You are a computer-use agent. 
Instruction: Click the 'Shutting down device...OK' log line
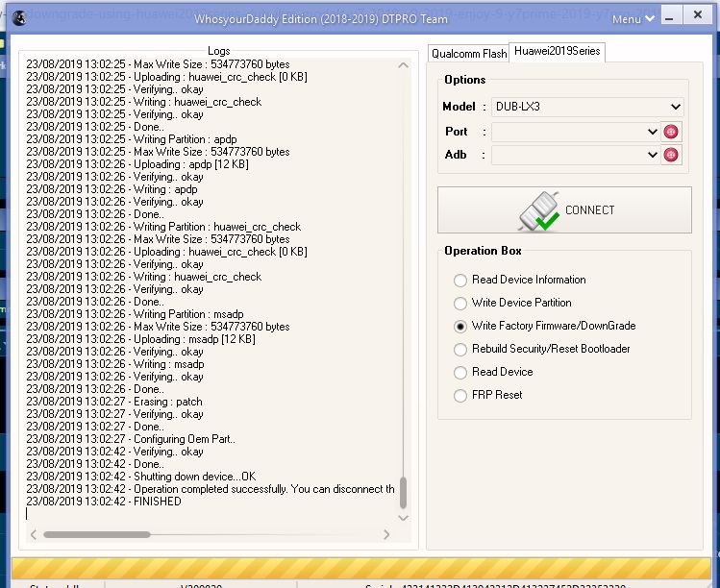click(141, 477)
